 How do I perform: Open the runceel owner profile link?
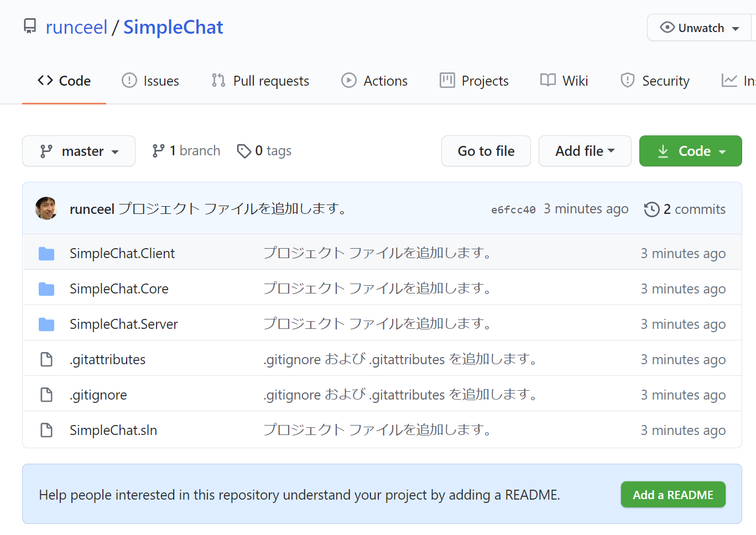(76, 27)
